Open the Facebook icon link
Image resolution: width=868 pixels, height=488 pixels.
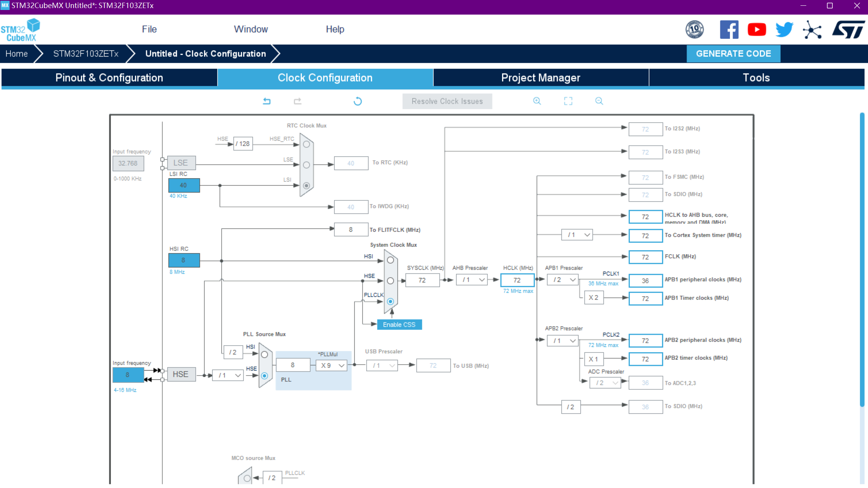(729, 30)
